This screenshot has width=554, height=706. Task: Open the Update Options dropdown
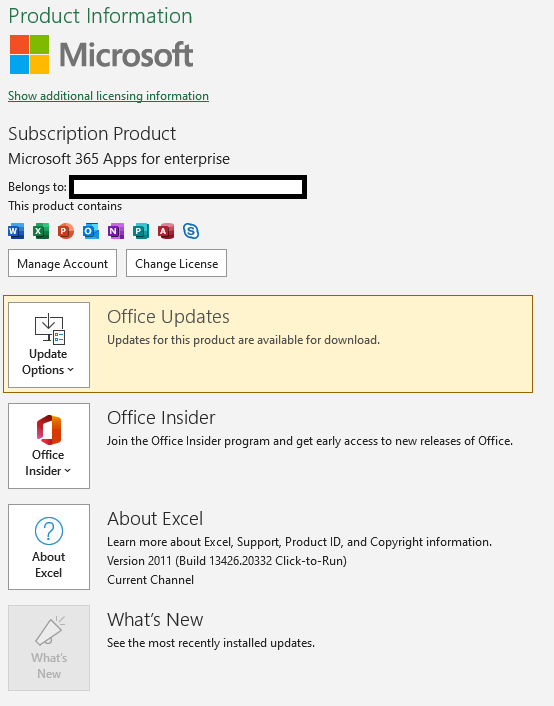[49, 345]
